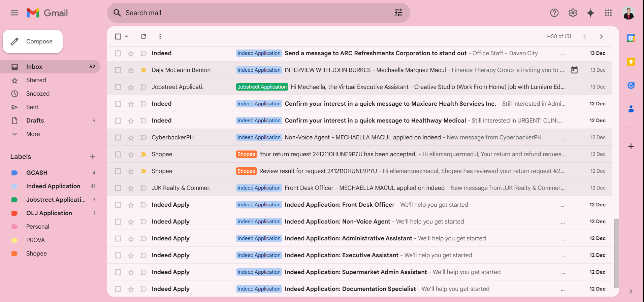Go to newer messages page

[585, 36]
